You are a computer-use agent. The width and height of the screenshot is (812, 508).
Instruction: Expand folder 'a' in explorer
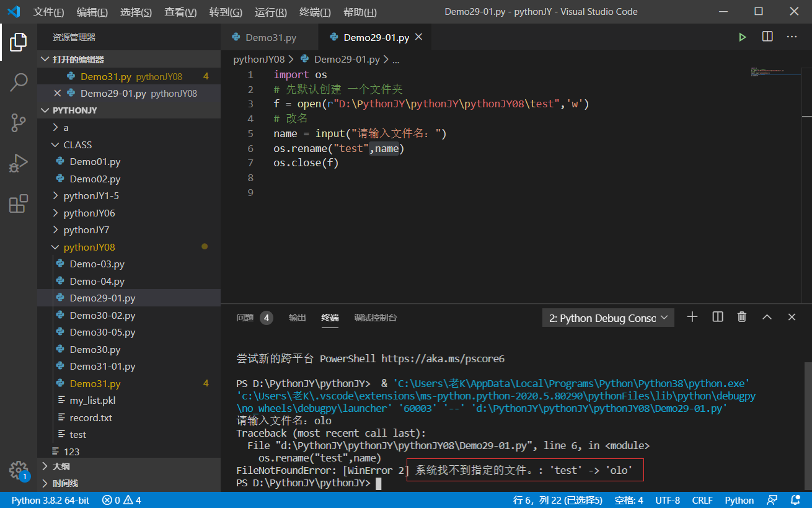(129, 127)
